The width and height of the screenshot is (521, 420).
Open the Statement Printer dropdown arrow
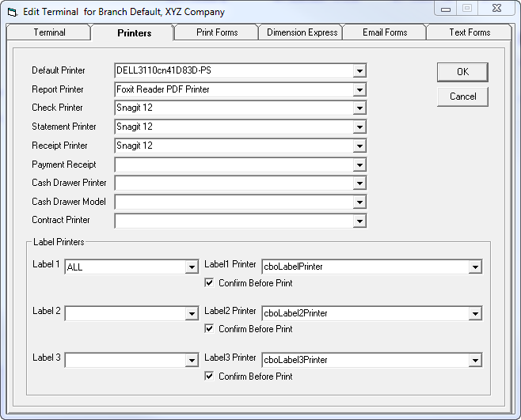(x=359, y=127)
